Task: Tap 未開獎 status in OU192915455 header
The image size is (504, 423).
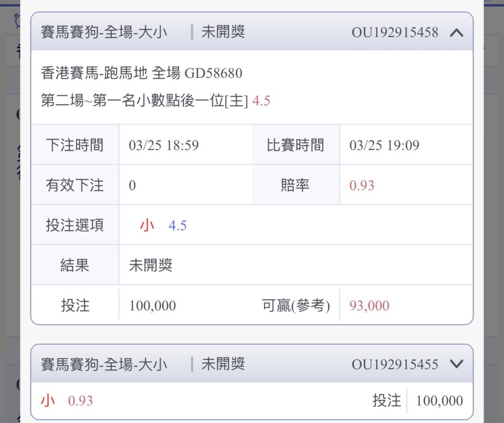Action: click(223, 364)
